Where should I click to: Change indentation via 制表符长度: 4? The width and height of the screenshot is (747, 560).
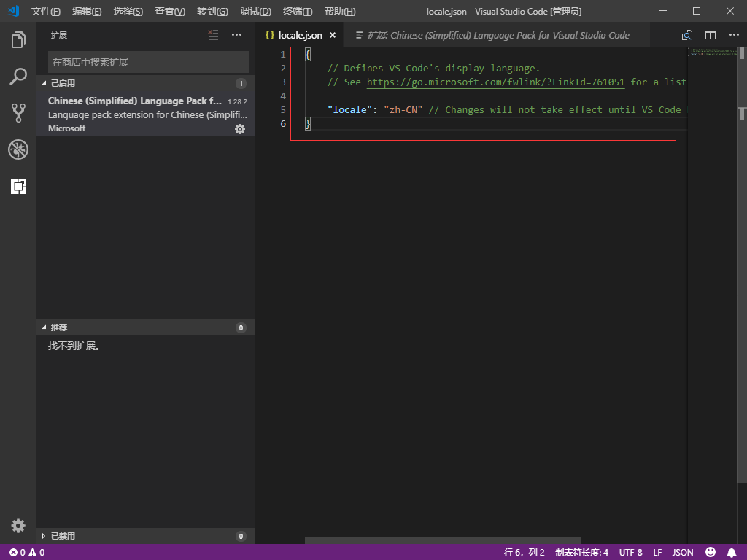pos(581,553)
